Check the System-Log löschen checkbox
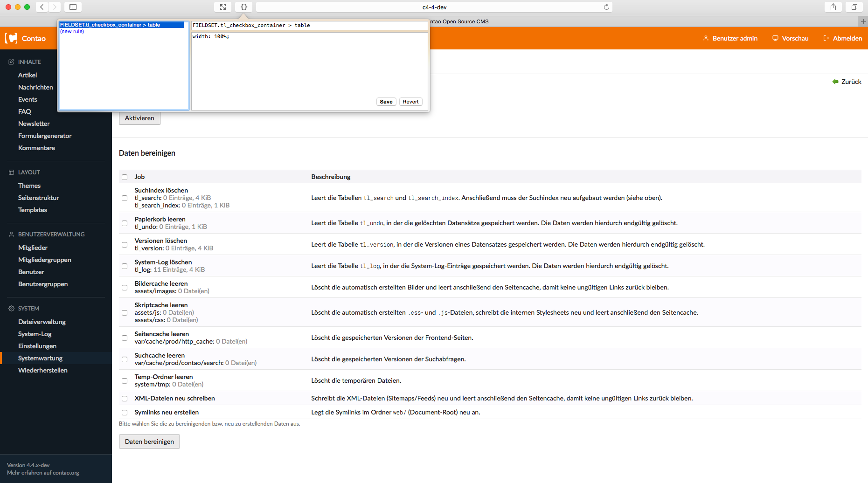Screen dimensions: 868x483 (125, 266)
